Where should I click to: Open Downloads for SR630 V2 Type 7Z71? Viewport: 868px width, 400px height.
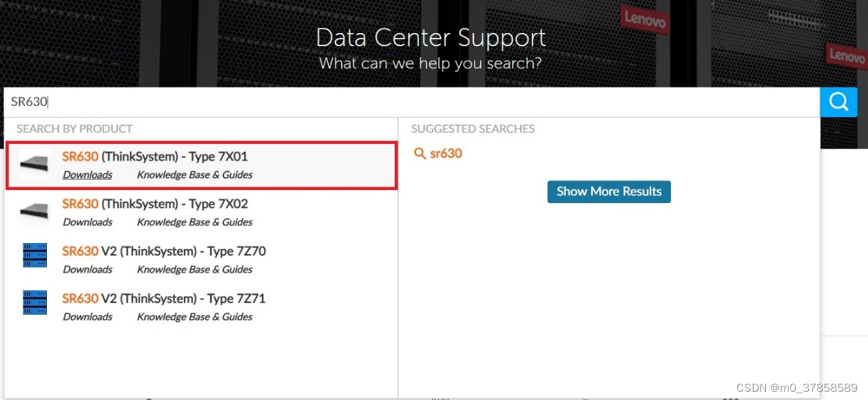click(87, 317)
